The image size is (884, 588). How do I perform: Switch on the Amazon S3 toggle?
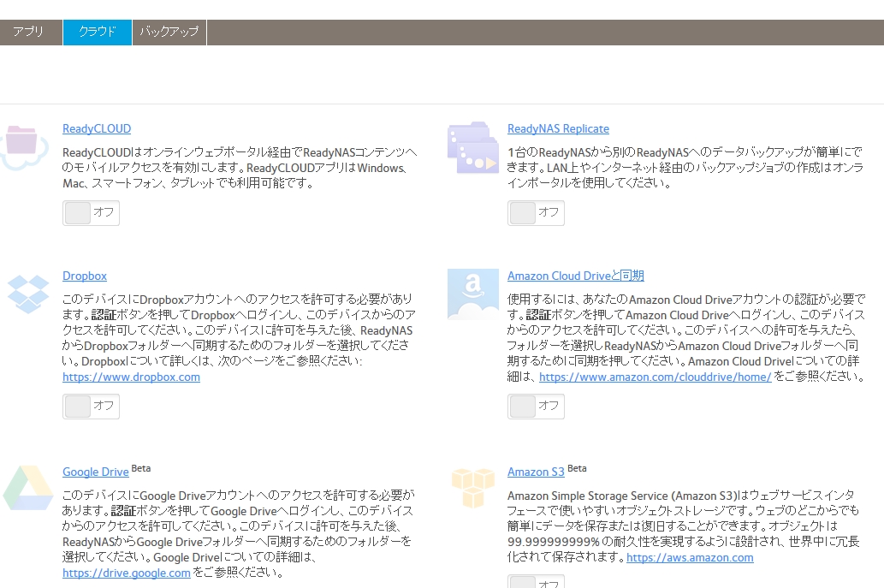[x=536, y=581]
